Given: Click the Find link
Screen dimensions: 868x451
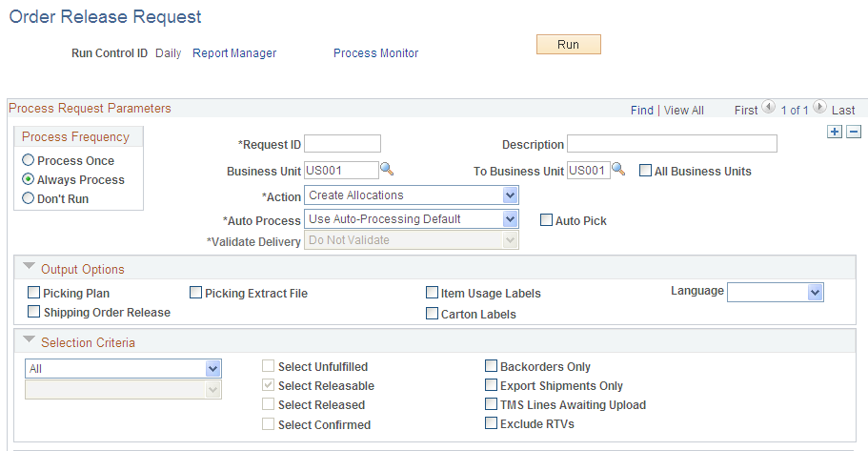Looking at the screenshot, I should [x=642, y=111].
